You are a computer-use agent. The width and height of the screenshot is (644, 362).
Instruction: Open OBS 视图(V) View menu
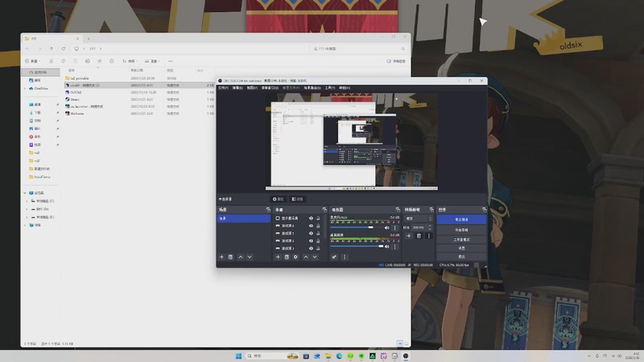pos(252,88)
